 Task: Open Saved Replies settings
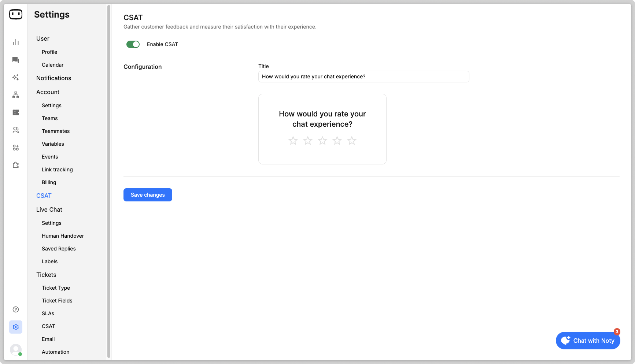point(59,249)
